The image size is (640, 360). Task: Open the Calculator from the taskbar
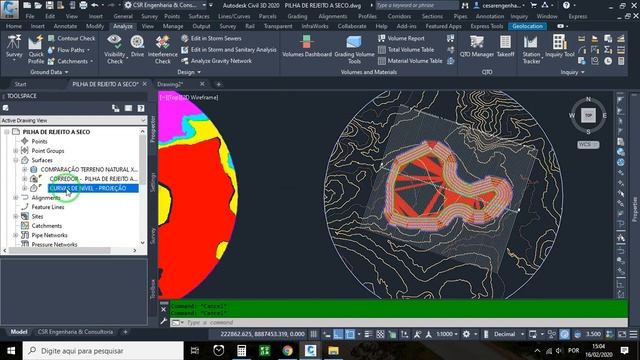pos(241,351)
